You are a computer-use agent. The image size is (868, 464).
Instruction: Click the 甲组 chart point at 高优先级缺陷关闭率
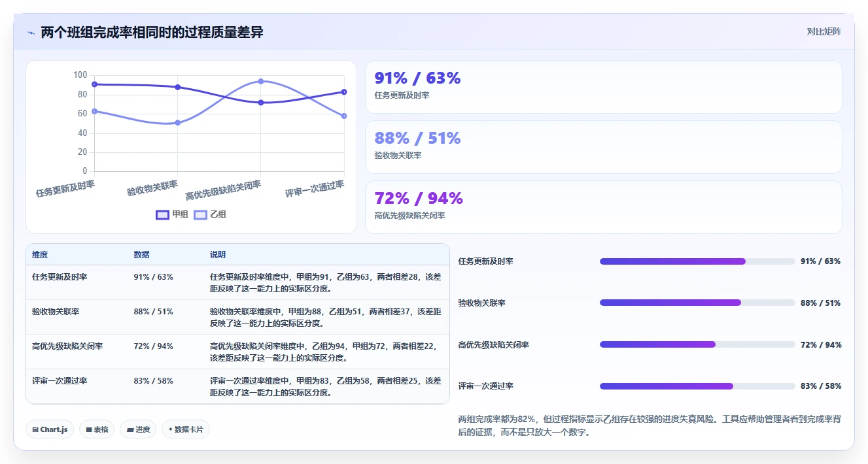click(261, 103)
